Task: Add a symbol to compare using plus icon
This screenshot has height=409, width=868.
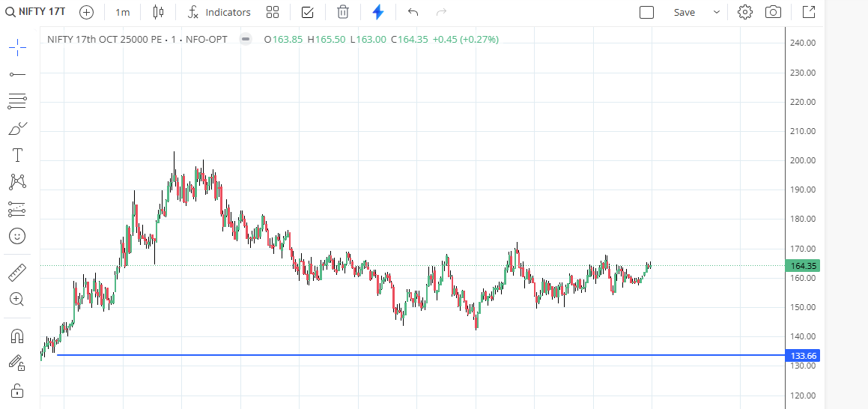Action: (86, 12)
